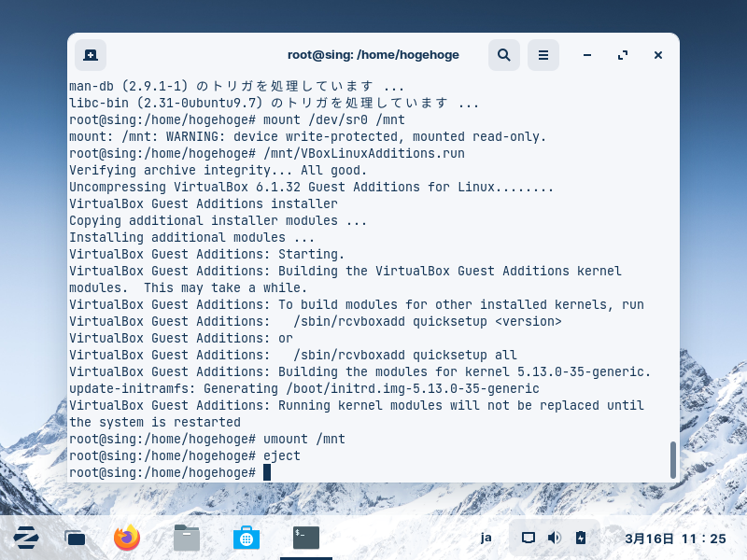Image resolution: width=747 pixels, height=560 pixels.
Task: Click 'Building the modules for kernel 5.13.0-35-generic' line
Action: (x=360, y=371)
